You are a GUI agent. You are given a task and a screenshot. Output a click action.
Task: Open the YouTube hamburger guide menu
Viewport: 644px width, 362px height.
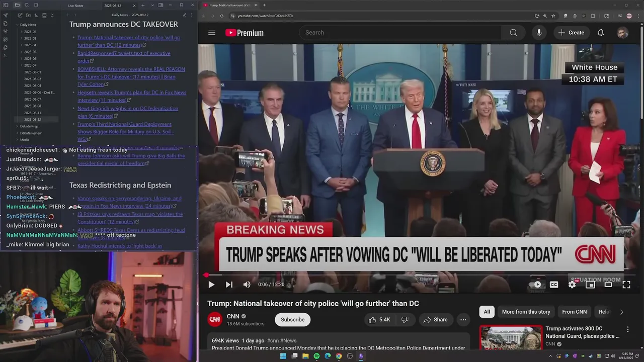click(x=212, y=33)
